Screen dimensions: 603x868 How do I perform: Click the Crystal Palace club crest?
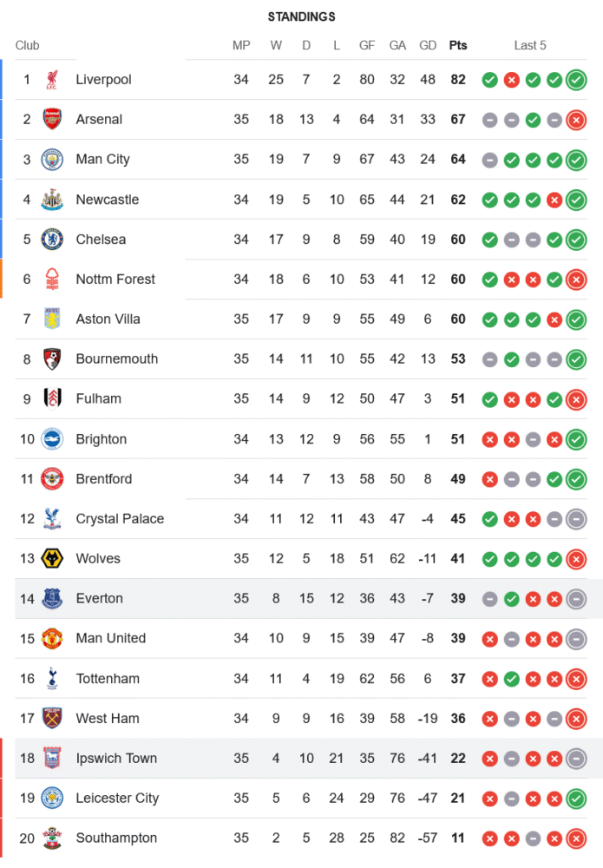tap(52, 519)
